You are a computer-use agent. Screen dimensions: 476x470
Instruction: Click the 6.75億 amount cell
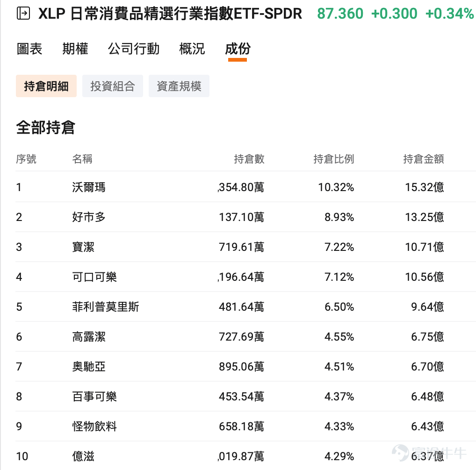(428, 337)
